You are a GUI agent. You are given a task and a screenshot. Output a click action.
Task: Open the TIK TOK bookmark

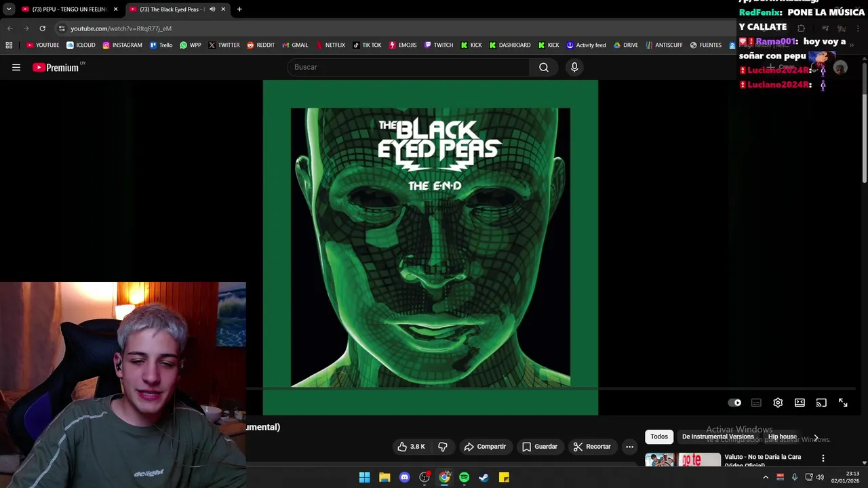pyautogui.click(x=367, y=45)
